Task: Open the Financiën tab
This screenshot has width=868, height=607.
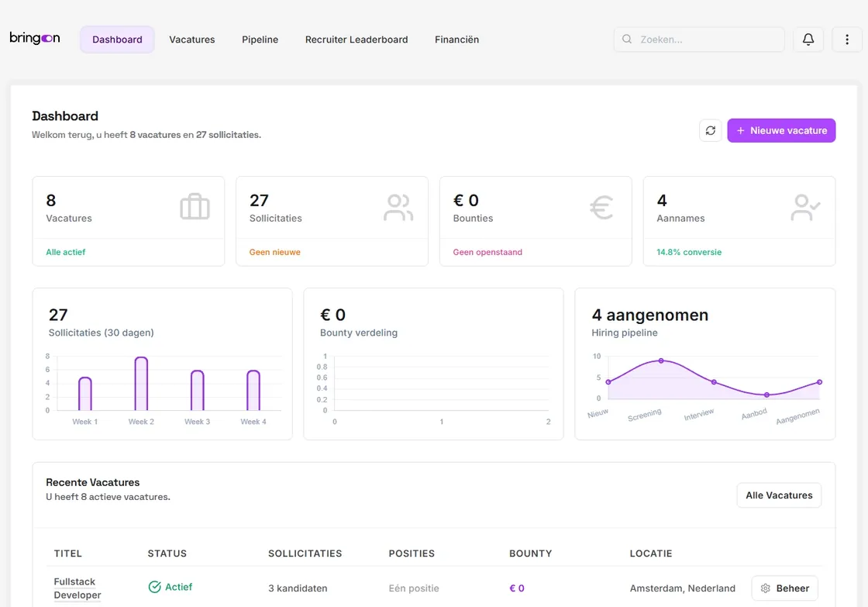Action: (456, 40)
